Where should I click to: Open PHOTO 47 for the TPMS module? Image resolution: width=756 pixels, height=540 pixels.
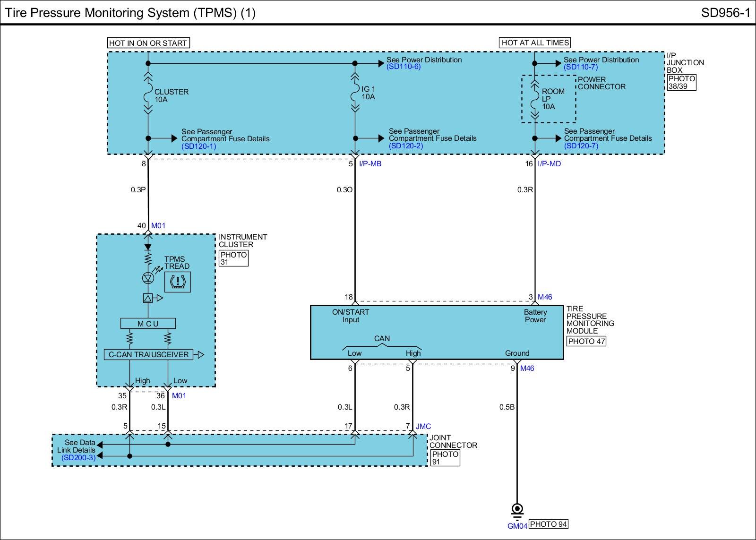point(586,341)
